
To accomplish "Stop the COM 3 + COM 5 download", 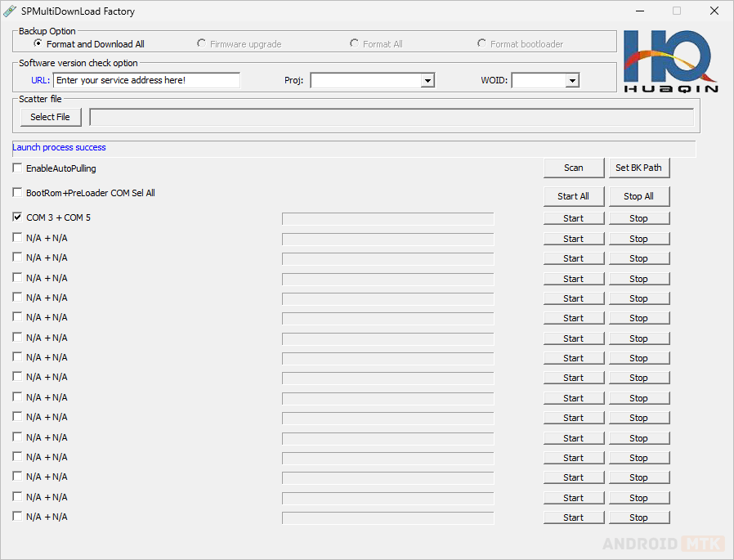I will click(x=638, y=218).
